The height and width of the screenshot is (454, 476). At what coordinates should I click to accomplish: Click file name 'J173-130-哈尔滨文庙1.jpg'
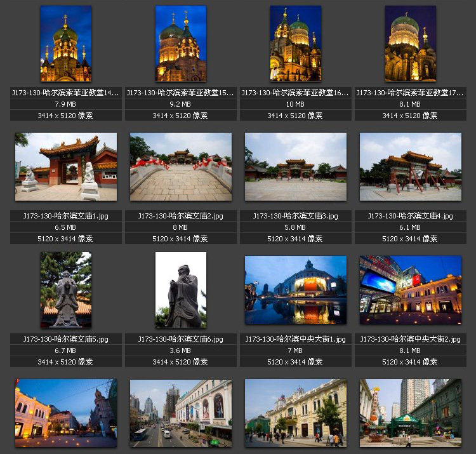tap(65, 216)
